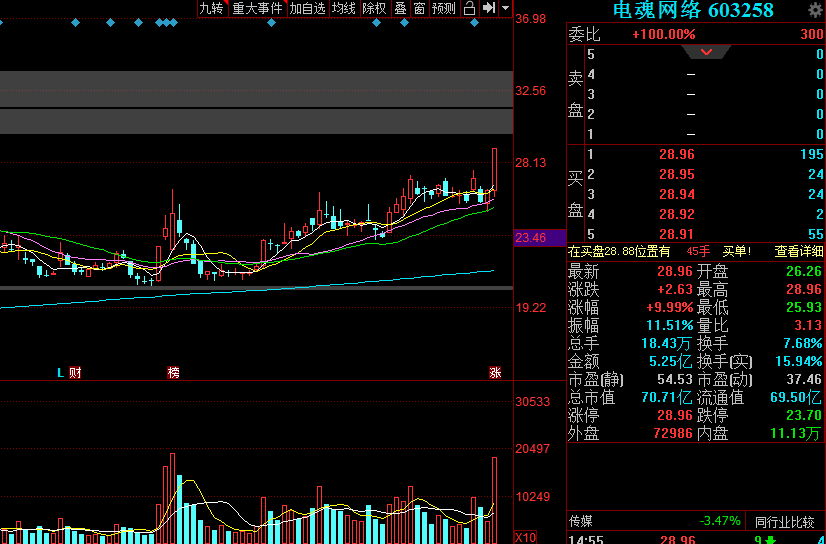Select buy level 2 price 28.95
826x544 pixels.
click(x=676, y=174)
